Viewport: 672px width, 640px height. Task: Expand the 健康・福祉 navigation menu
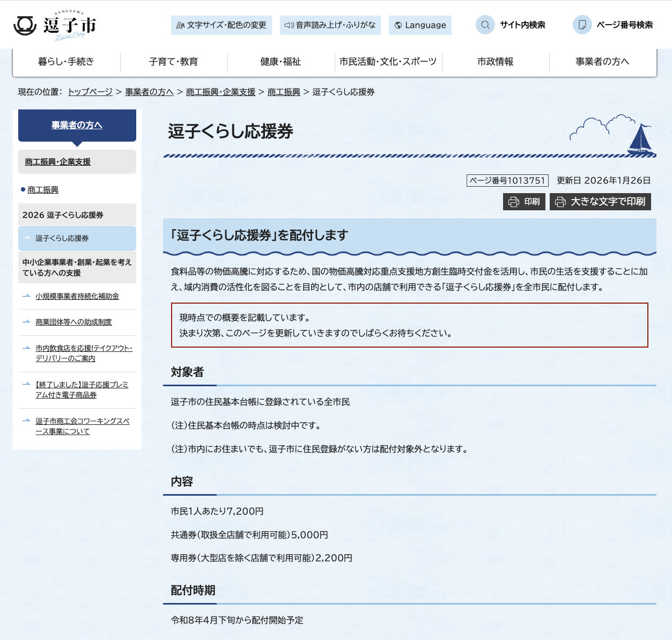[x=280, y=62]
